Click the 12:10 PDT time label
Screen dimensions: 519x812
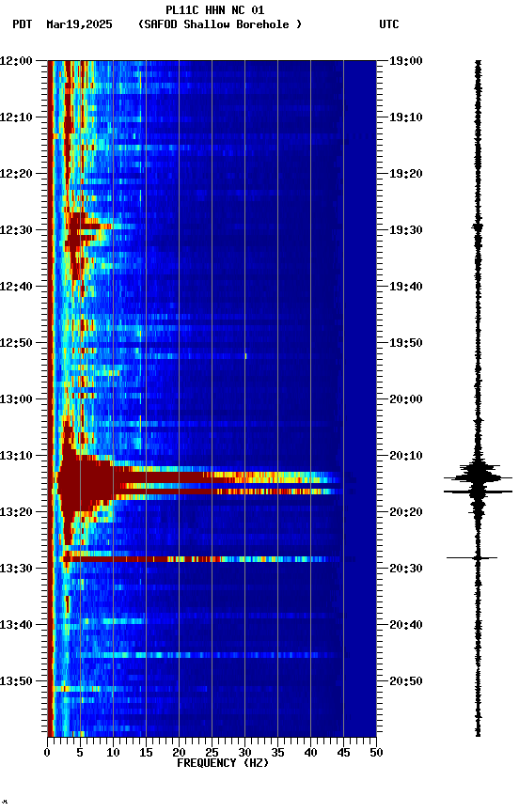pos(16,117)
